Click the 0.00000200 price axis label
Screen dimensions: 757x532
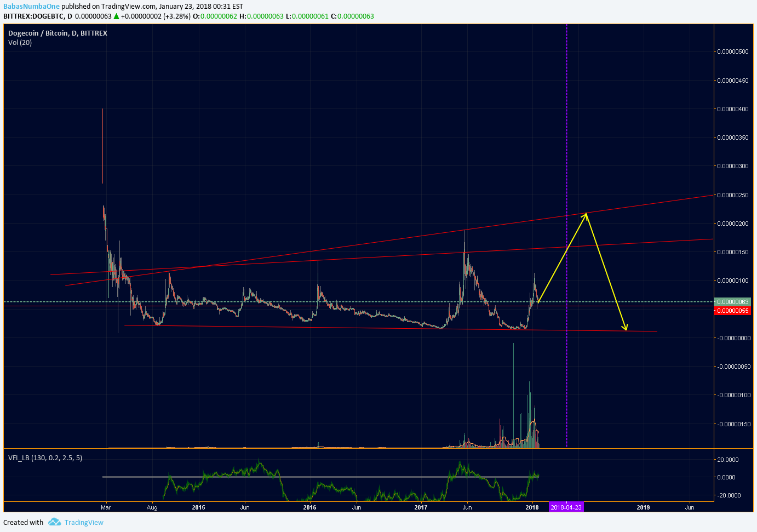(733, 224)
